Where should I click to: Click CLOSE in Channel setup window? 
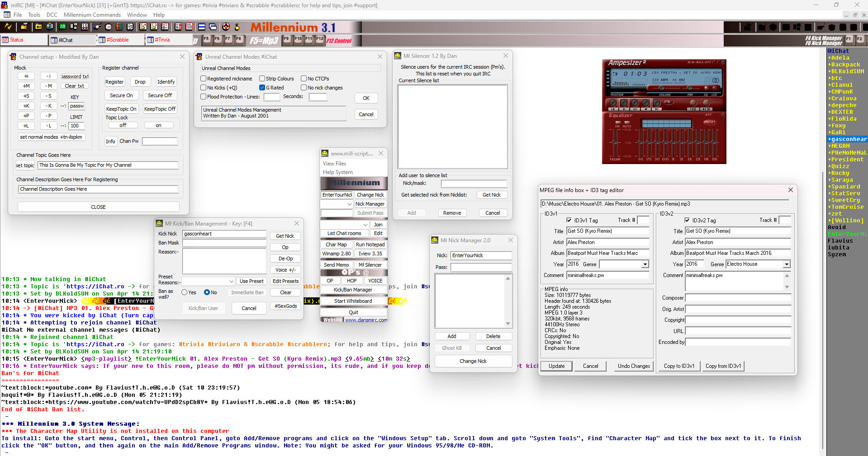(98, 207)
